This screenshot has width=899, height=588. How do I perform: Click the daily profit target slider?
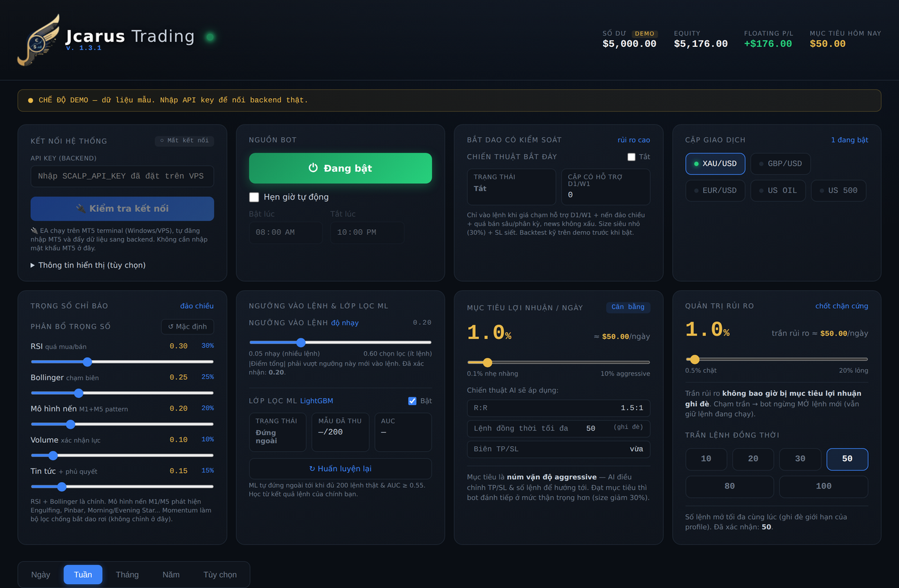pyautogui.click(x=559, y=362)
